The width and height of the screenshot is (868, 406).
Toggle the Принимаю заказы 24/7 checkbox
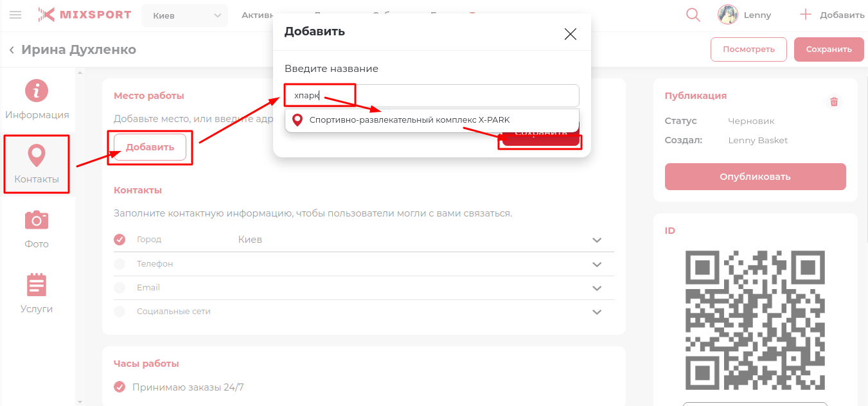pos(120,387)
